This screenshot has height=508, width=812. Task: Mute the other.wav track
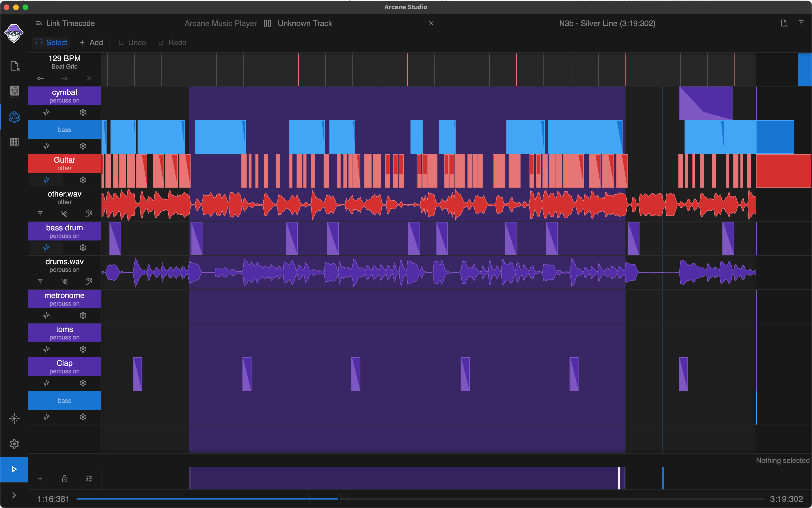64,214
